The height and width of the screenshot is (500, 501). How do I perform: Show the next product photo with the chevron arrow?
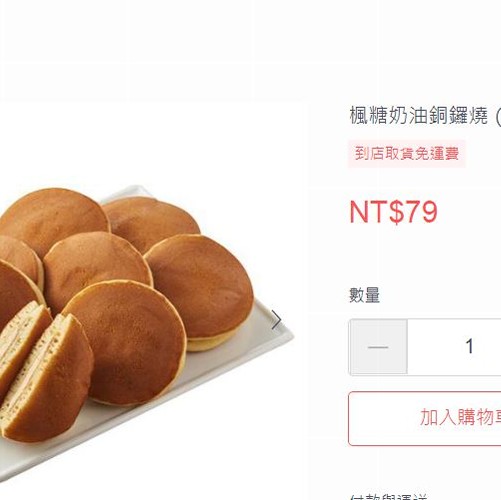click(x=276, y=320)
